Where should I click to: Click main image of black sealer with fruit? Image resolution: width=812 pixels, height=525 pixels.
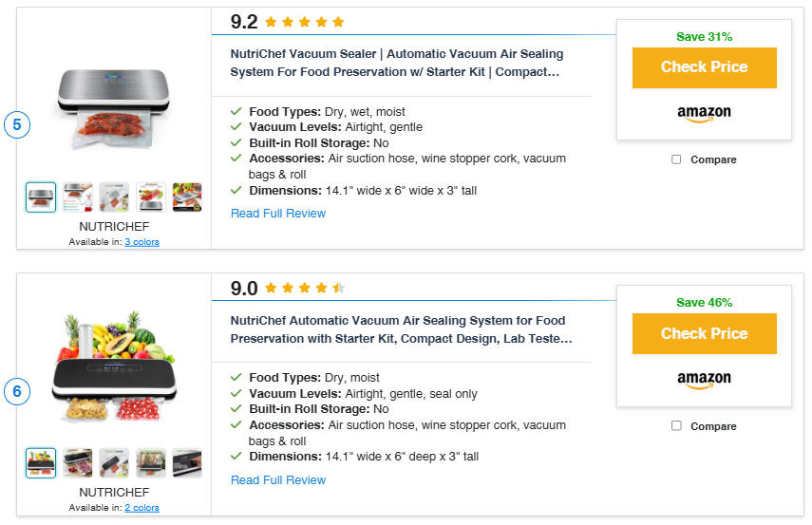pyautogui.click(x=114, y=366)
